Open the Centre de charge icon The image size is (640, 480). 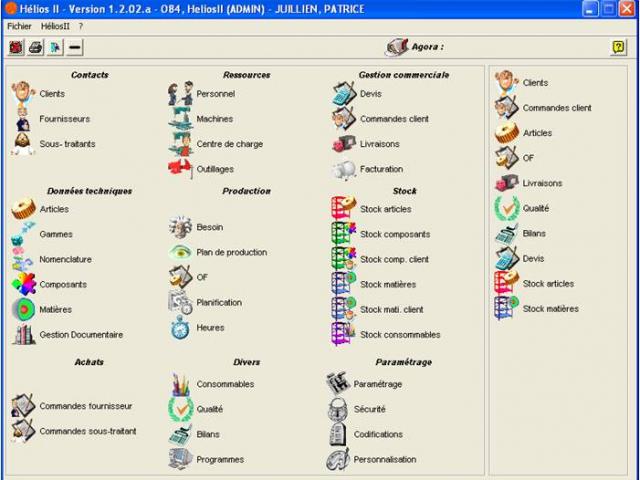[x=180, y=144]
